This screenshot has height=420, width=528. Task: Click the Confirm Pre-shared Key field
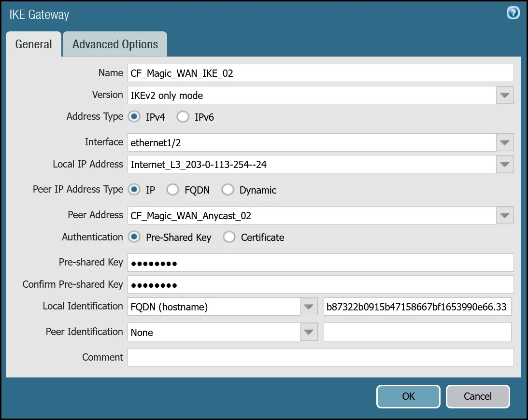click(x=320, y=285)
